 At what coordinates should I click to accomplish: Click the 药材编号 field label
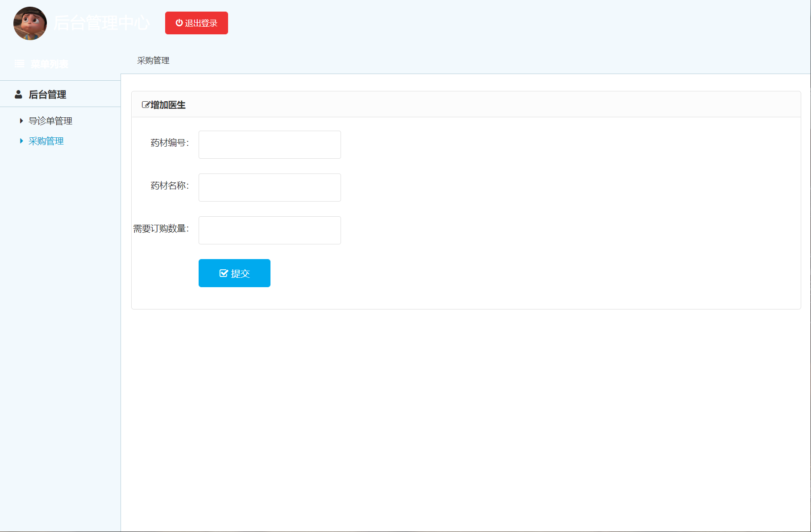170,143
